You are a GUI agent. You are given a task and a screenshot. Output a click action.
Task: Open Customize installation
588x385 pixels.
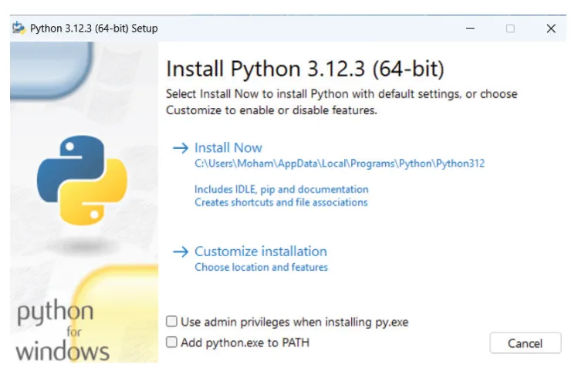[261, 252]
